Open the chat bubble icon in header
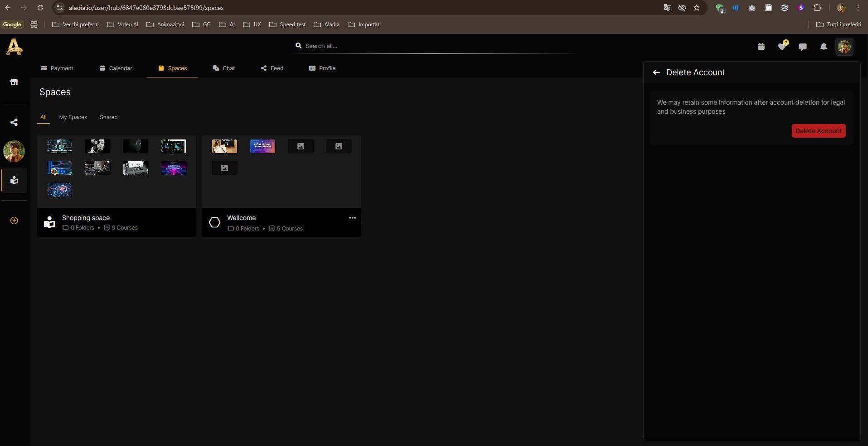This screenshot has width=868, height=446. (x=803, y=47)
